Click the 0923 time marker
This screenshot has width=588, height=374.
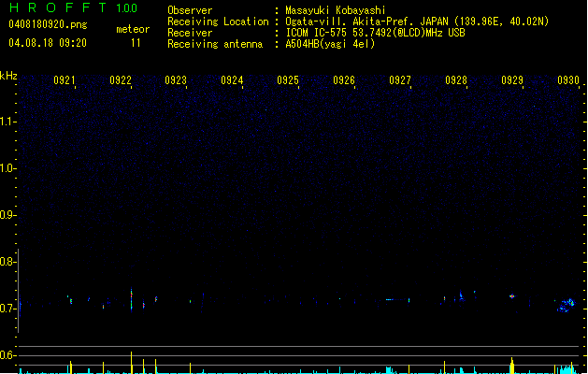coord(176,80)
